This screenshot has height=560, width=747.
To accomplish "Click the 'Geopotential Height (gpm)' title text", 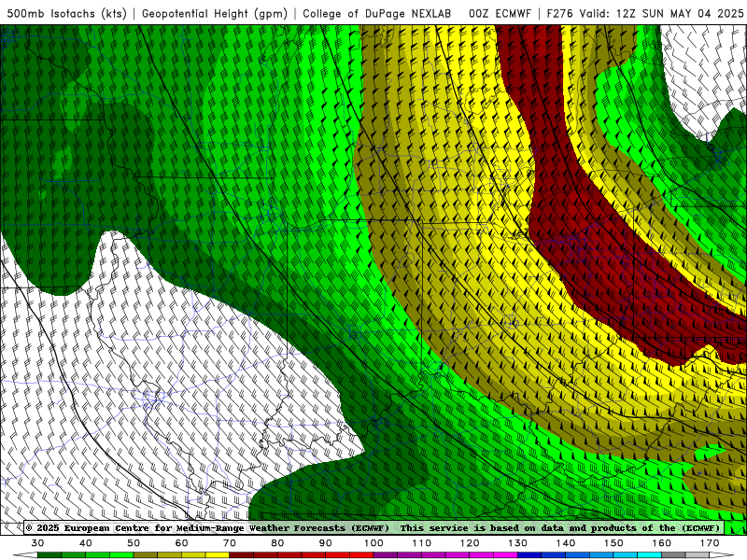I will tap(215, 13).
